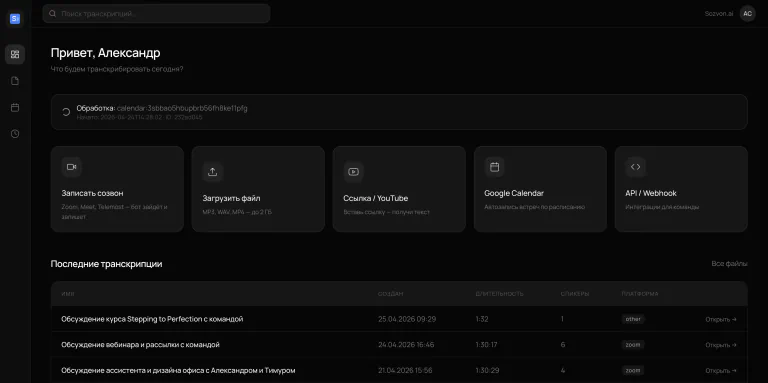Screen dimensions: 768x383
Task: Click the YouTube play icon on Ссылка card
Action: pyautogui.click(x=354, y=172)
